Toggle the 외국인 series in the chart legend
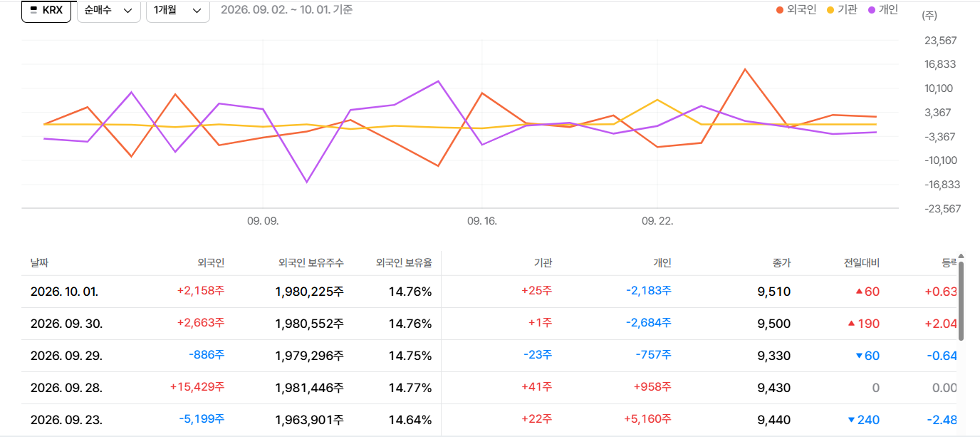The image size is (980, 437). point(796,10)
